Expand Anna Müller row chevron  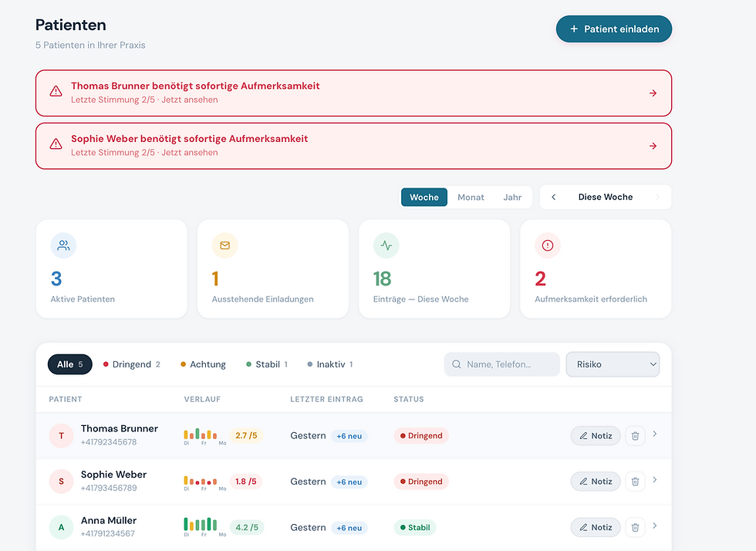[x=655, y=526]
